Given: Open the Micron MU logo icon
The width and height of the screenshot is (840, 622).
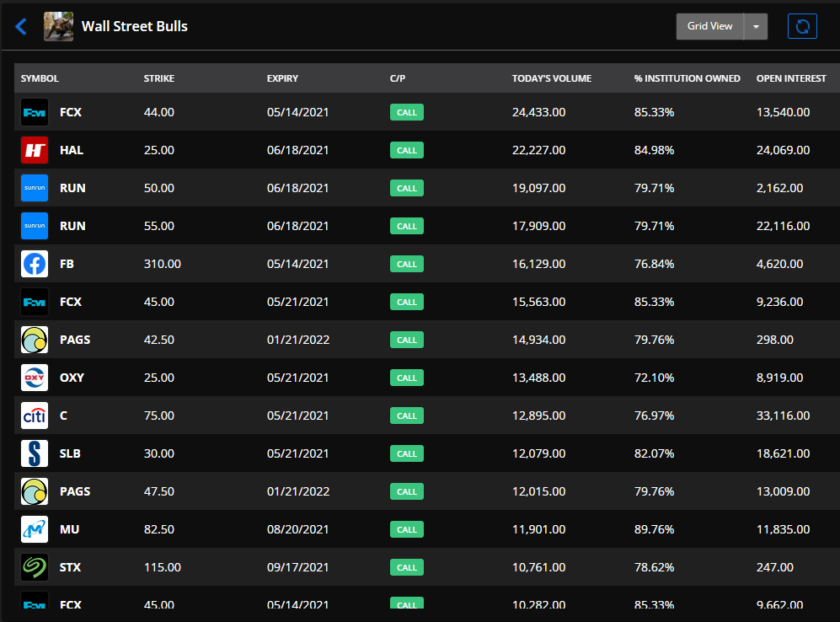Looking at the screenshot, I should click(35, 529).
